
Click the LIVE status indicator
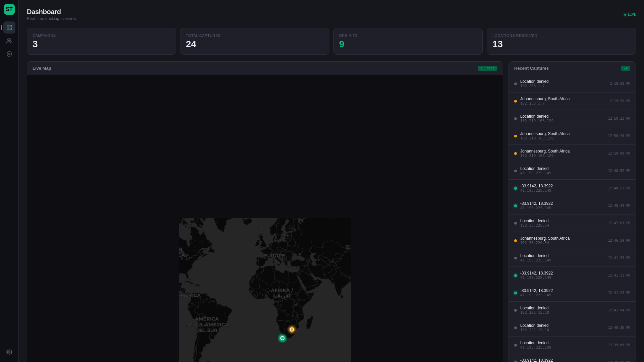[630, 15]
